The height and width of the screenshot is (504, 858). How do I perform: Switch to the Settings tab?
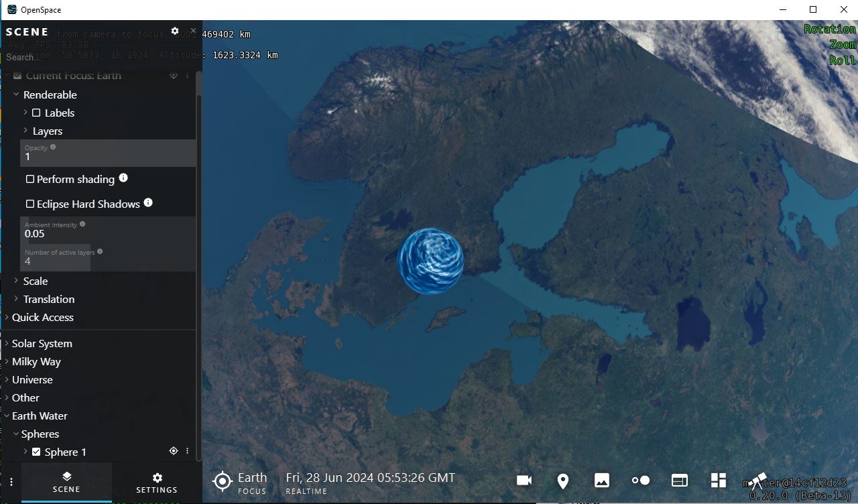(157, 483)
